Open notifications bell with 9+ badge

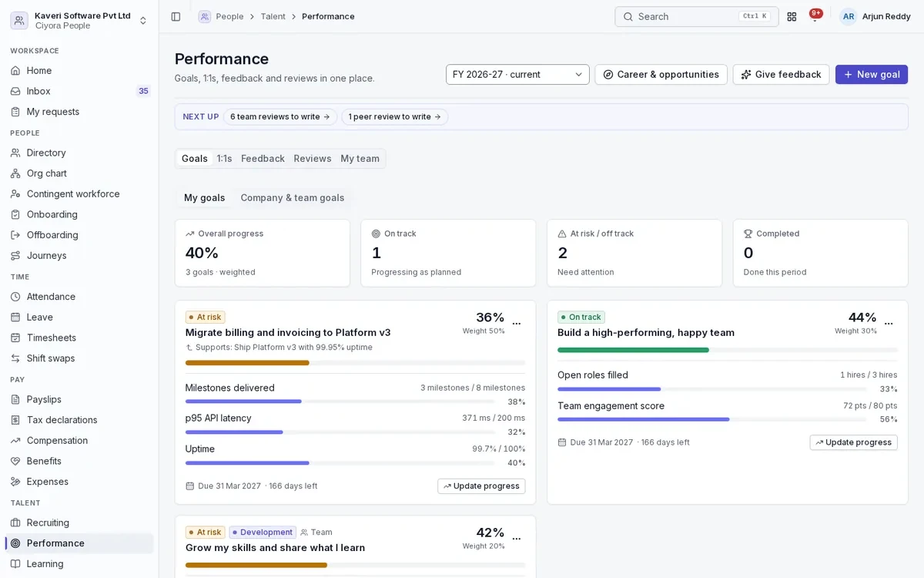[x=815, y=16]
